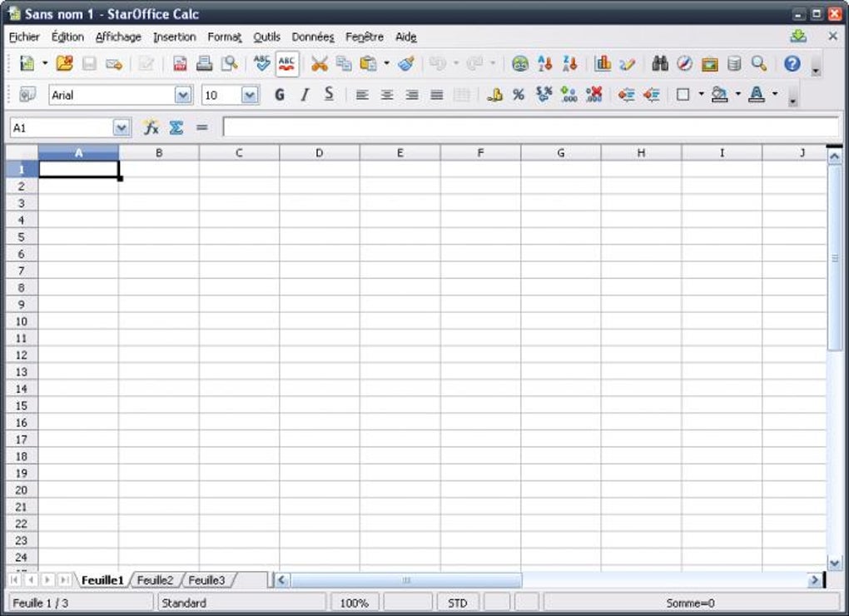The image size is (849, 616).
Task: Open Find & Replace binoculars icon
Action: 660,64
